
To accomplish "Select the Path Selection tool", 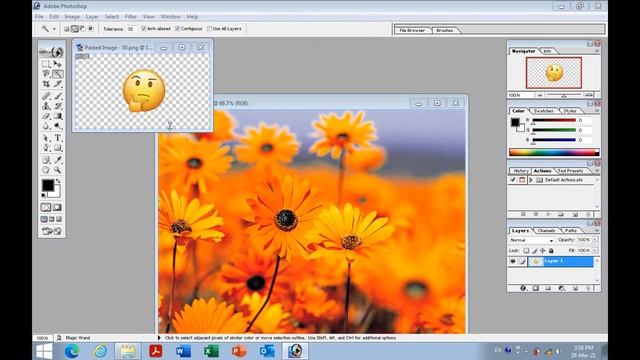I will coord(46,138).
